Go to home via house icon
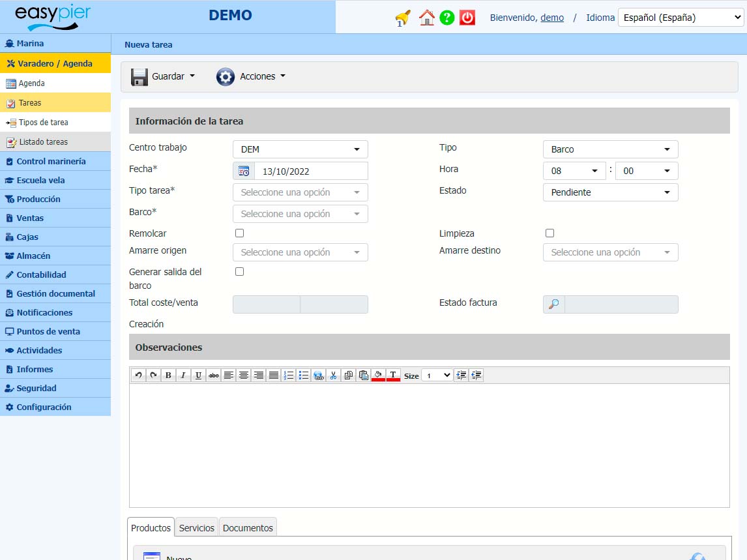Image resolution: width=747 pixels, height=560 pixels. (x=426, y=18)
